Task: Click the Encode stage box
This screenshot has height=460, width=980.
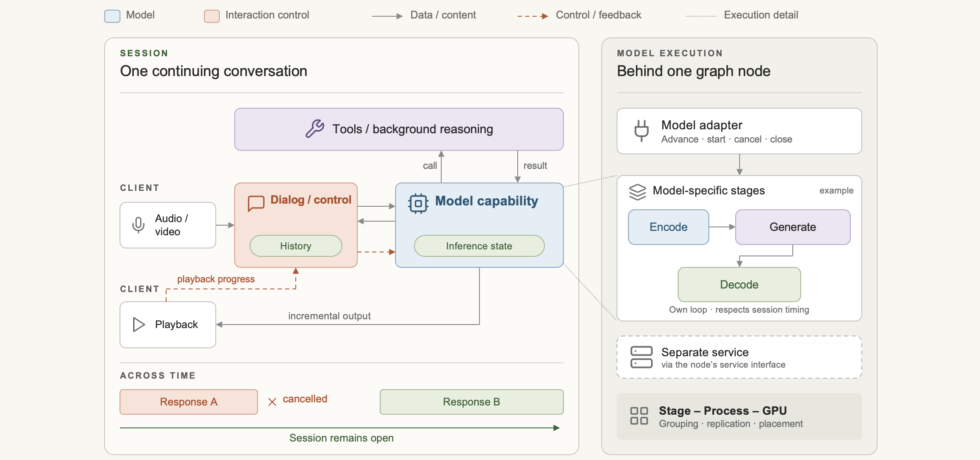Action: coord(668,227)
